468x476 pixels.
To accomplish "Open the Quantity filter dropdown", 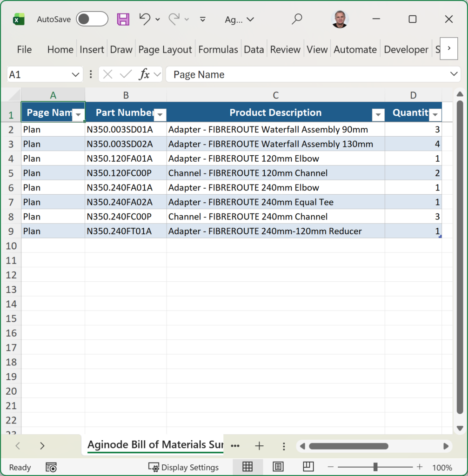I will pos(435,115).
